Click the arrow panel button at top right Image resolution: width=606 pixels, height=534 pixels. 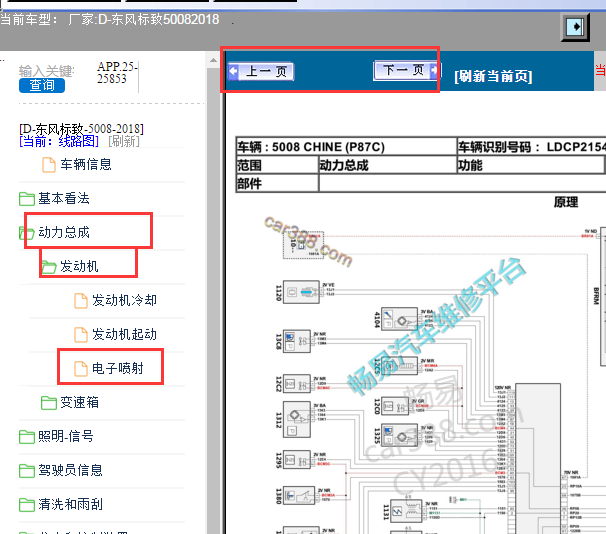point(575,27)
